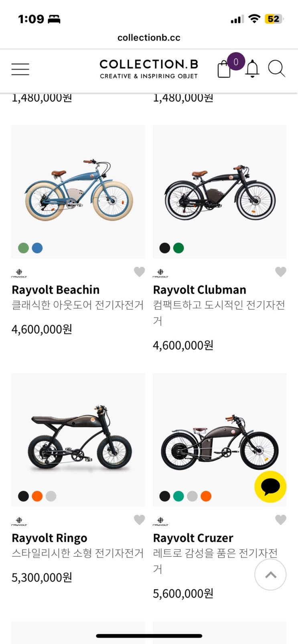Image resolution: width=298 pixels, height=644 pixels.
Task: Open KakaoTalk chat bubble
Action: click(x=270, y=487)
